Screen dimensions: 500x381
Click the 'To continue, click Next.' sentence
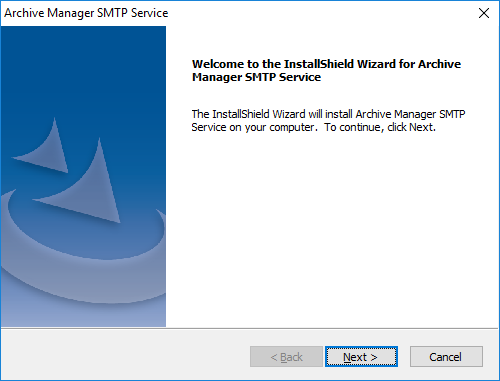pyautogui.click(x=380, y=127)
